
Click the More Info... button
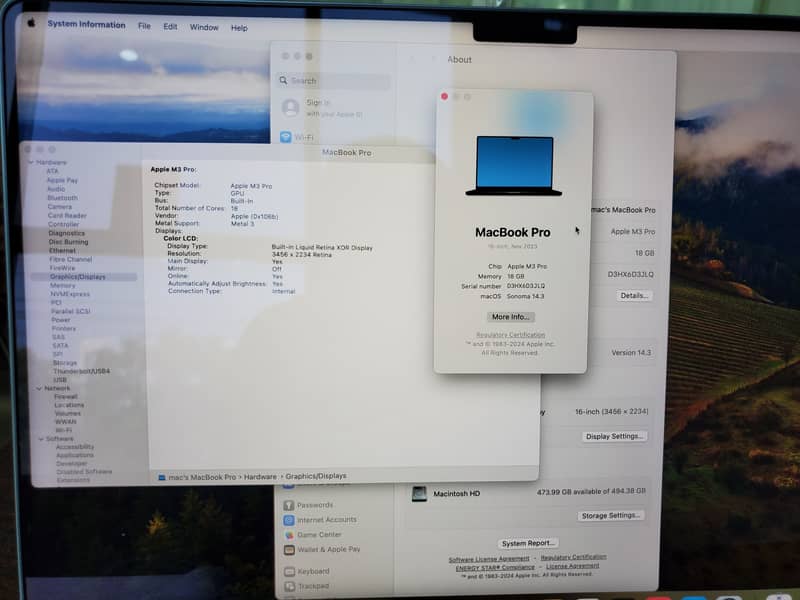pos(511,317)
